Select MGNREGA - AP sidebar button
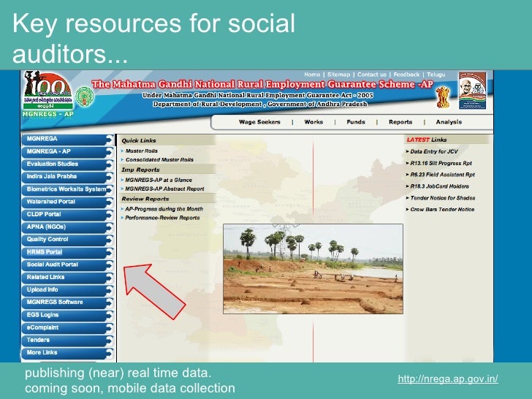Image resolution: width=532 pixels, height=399 pixels. click(x=67, y=152)
